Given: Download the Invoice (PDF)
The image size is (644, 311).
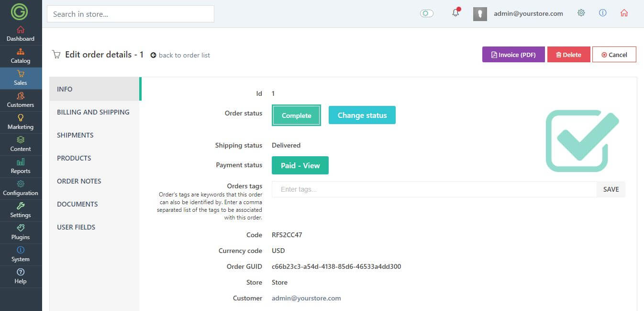Looking at the screenshot, I should [x=513, y=55].
